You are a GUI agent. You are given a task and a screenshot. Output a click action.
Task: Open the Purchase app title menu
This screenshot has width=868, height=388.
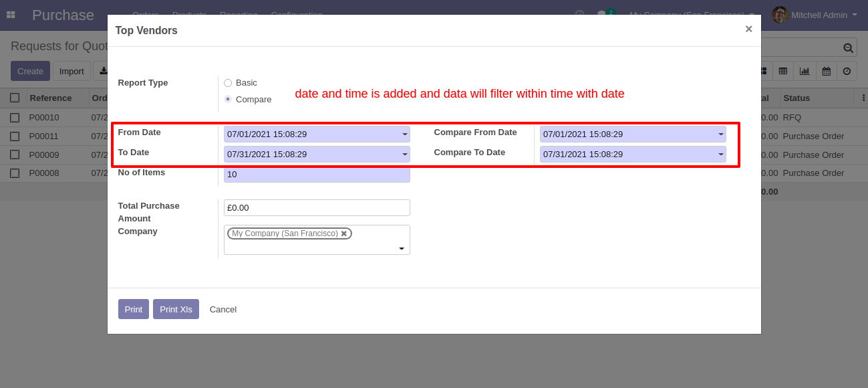(x=63, y=15)
